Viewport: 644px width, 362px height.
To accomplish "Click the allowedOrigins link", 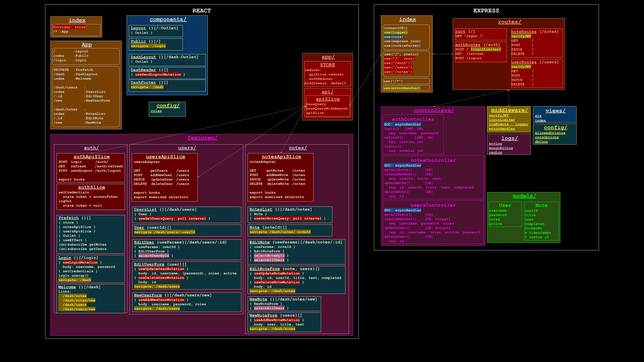I will pyautogui.click(x=550, y=133).
